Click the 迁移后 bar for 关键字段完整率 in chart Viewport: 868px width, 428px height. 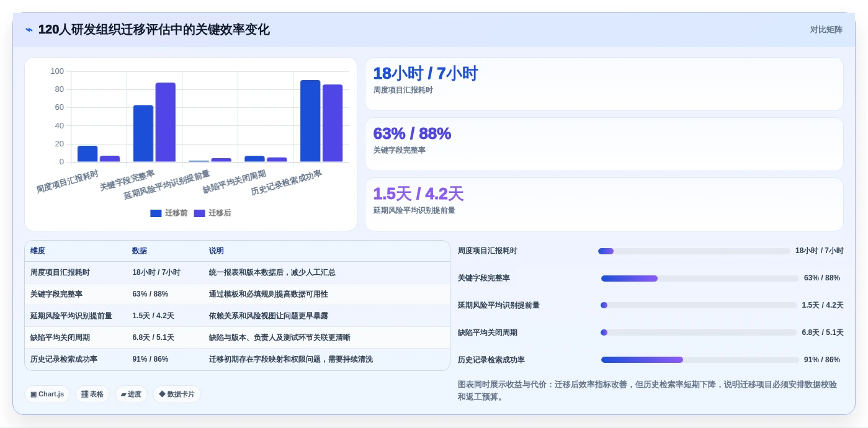click(x=166, y=122)
